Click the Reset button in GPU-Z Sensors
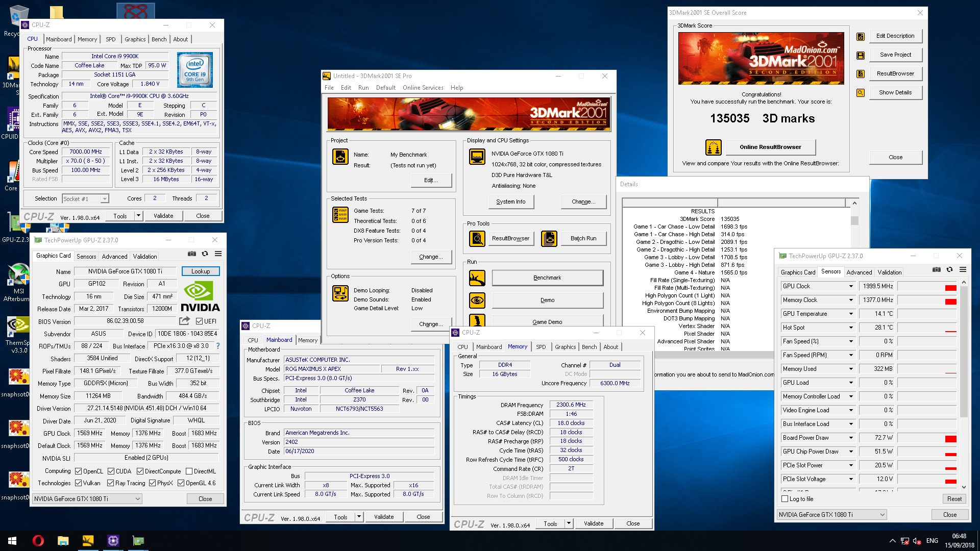Viewport: 980px width, 551px height. [x=954, y=499]
